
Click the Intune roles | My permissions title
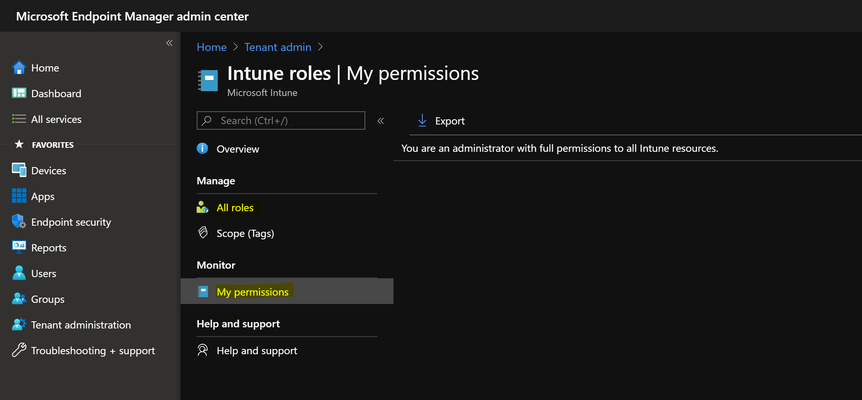pyautogui.click(x=353, y=73)
